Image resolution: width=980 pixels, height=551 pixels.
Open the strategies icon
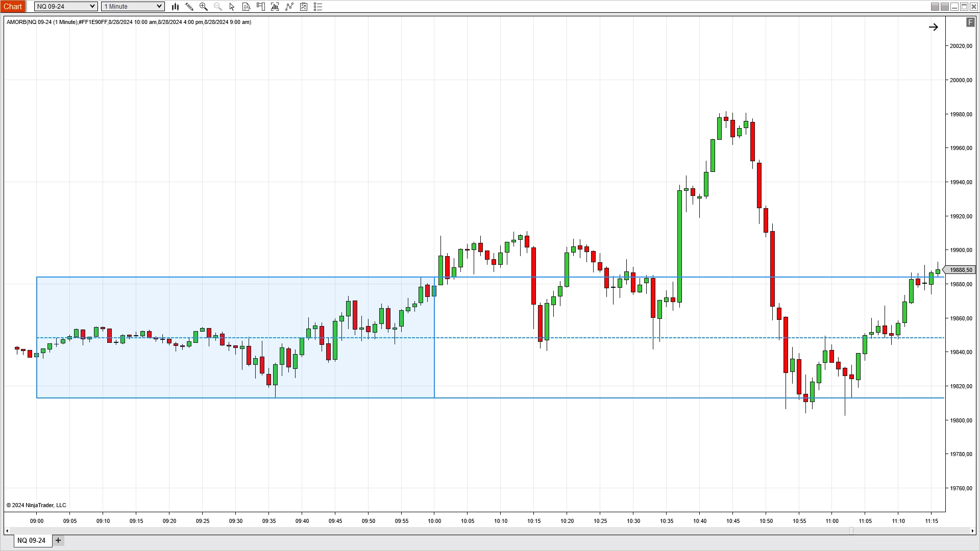coord(304,7)
